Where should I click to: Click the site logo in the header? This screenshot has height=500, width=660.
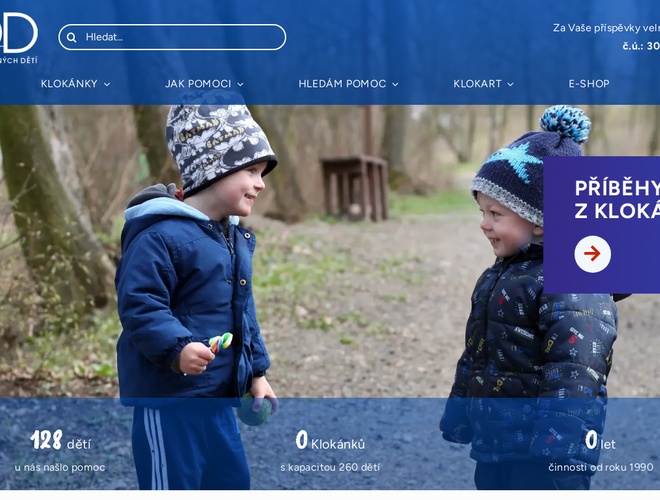[19, 38]
